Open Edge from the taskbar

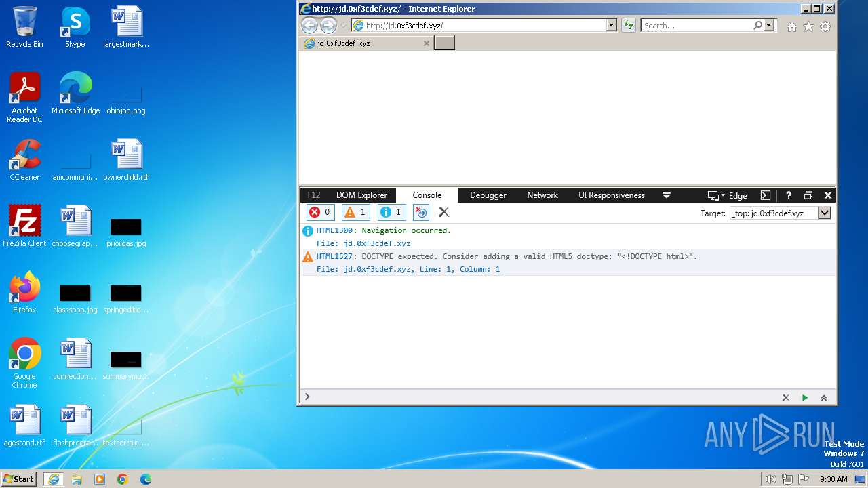tap(145, 479)
